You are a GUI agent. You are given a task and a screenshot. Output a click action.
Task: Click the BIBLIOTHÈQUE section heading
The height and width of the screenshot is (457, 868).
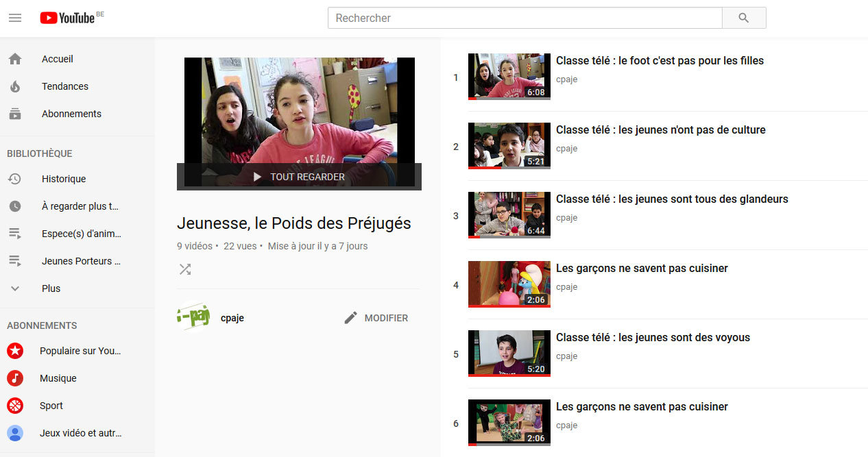coord(40,153)
